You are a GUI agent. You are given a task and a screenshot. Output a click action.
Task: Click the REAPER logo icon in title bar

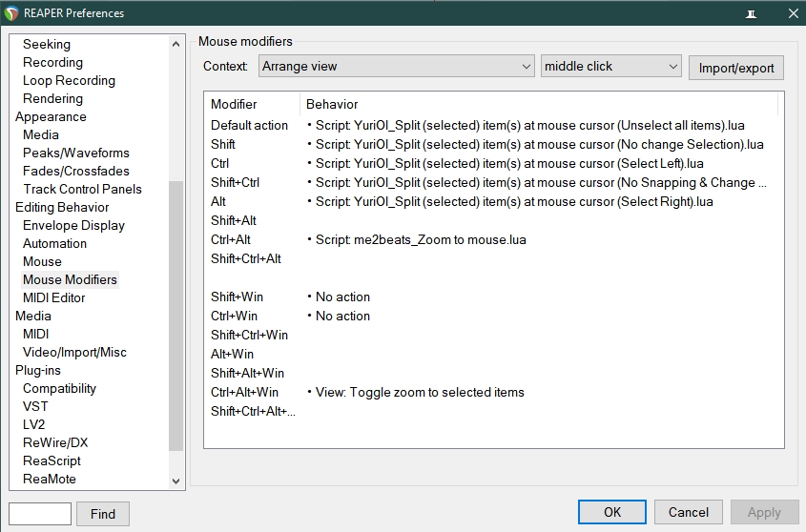click(x=11, y=13)
